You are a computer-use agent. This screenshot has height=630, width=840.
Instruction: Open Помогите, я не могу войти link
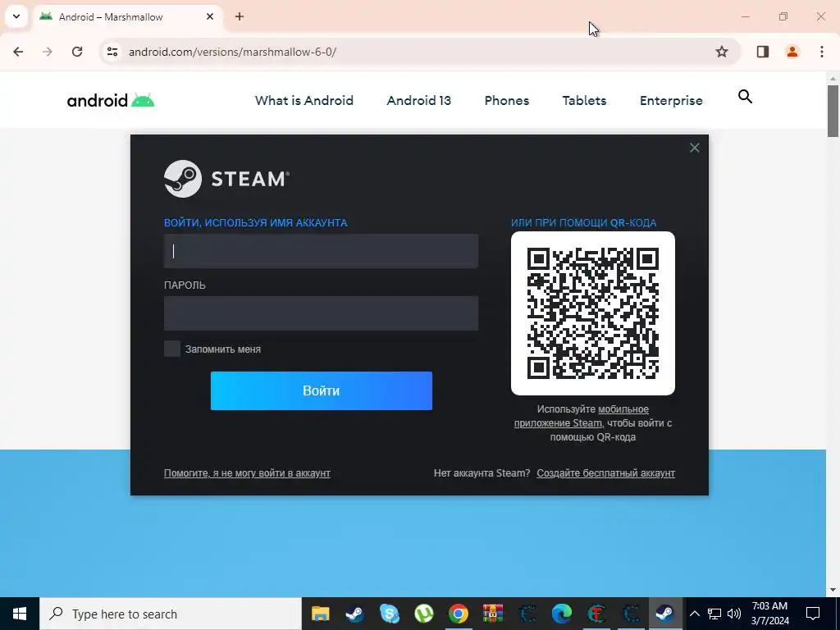[x=247, y=473]
